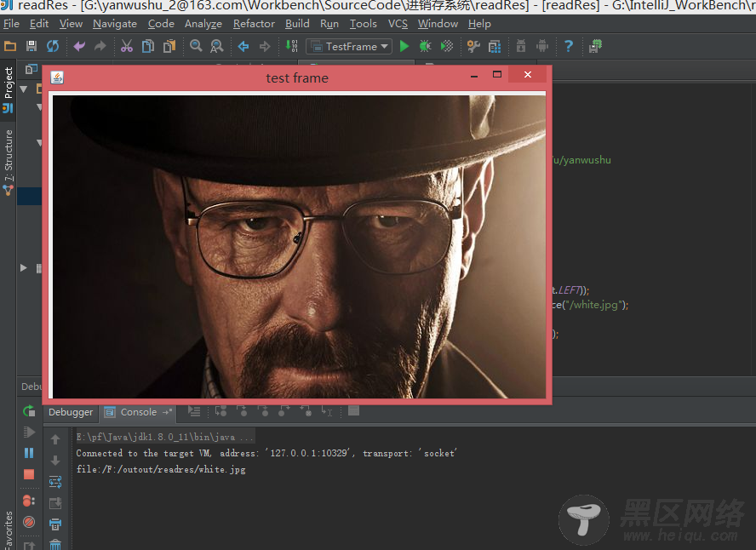The width and height of the screenshot is (756, 550).
Task: Open the Help menu
Action: 479,24
